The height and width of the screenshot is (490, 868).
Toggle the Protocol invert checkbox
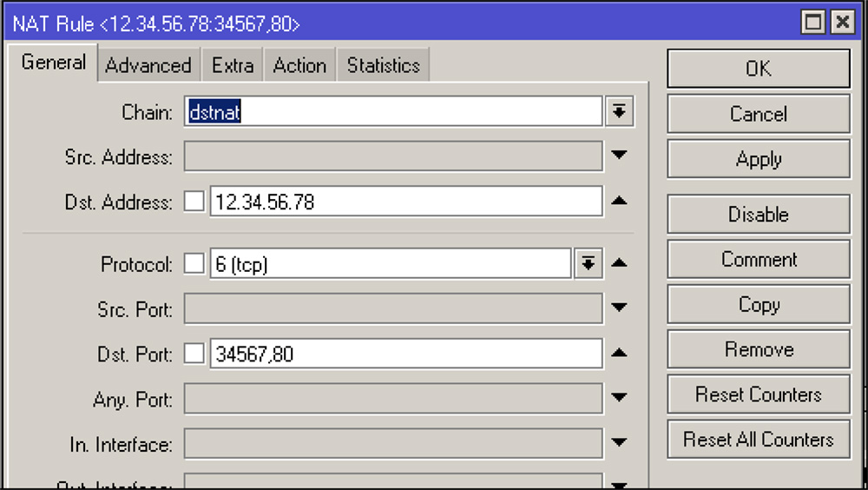click(x=194, y=264)
